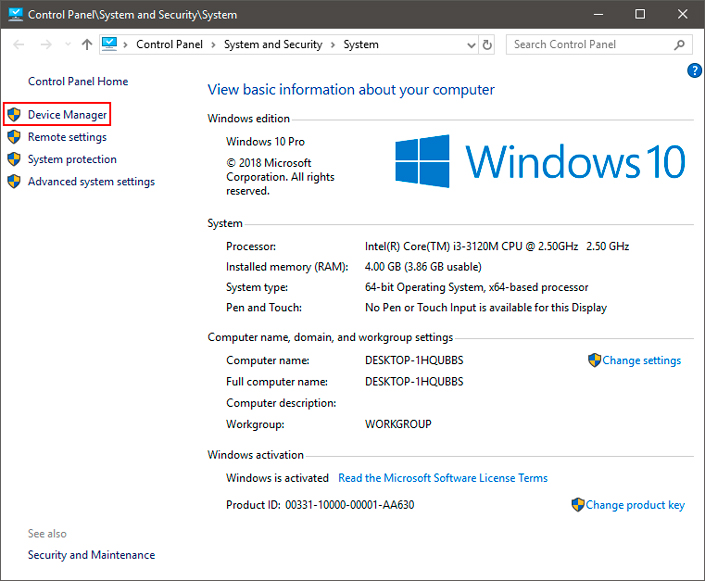Click the computer icon in address bar
The height and width of the screenshot is (581, 705).
(x=109, y=44)
